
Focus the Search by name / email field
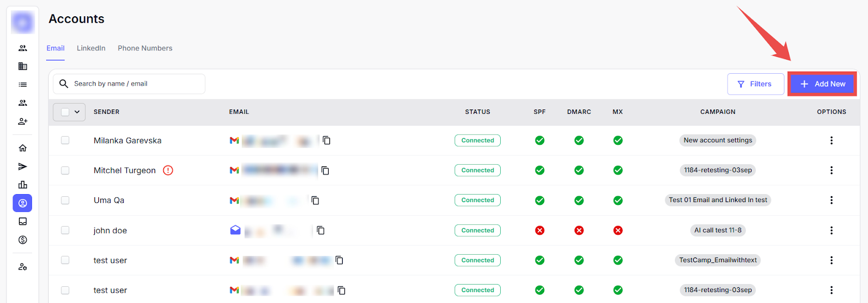click(x=136, y=84)
